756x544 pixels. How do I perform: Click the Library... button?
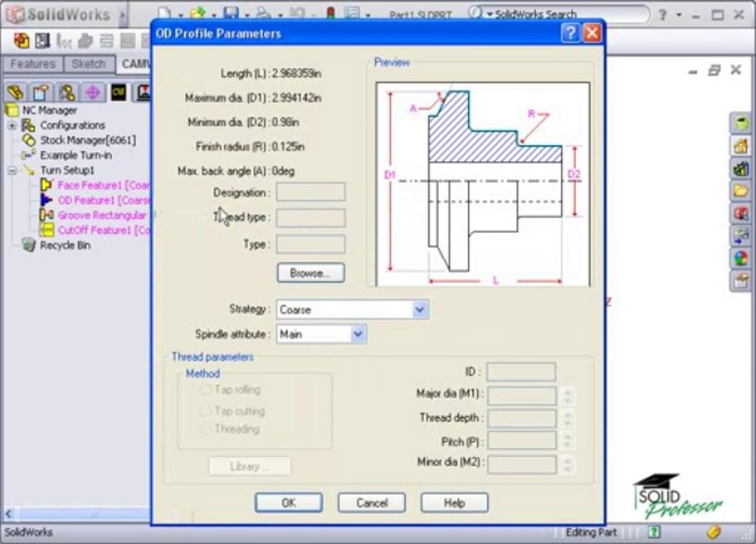pos(249,466)
